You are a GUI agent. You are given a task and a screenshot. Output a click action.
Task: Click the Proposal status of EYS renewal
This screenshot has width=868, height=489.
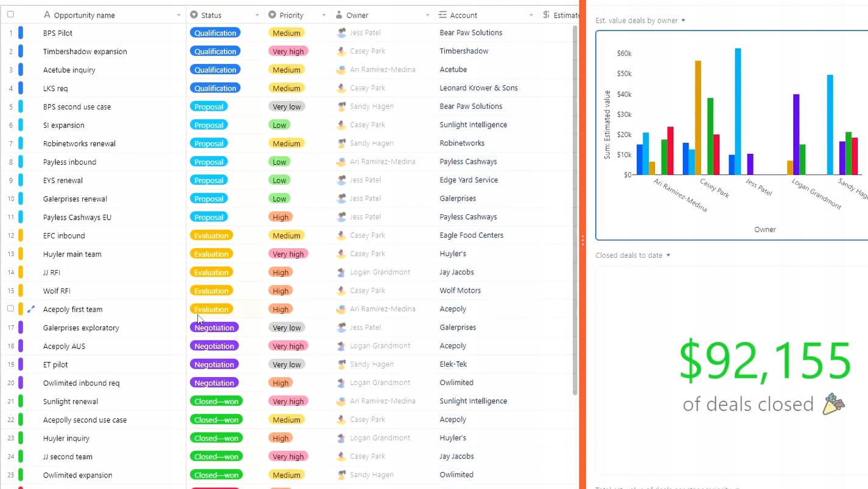pos(209,180)
